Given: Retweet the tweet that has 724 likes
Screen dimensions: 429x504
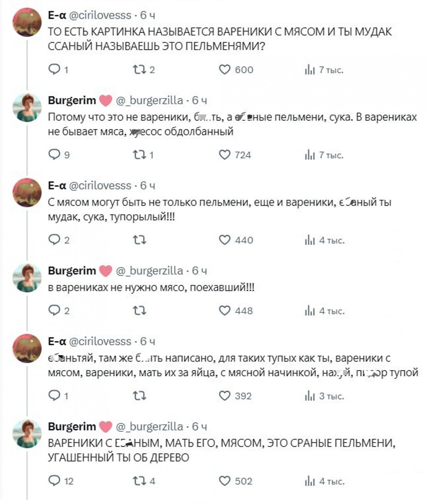Looking at the screenshot, I should pyautogui.click(x=139, y=155).
